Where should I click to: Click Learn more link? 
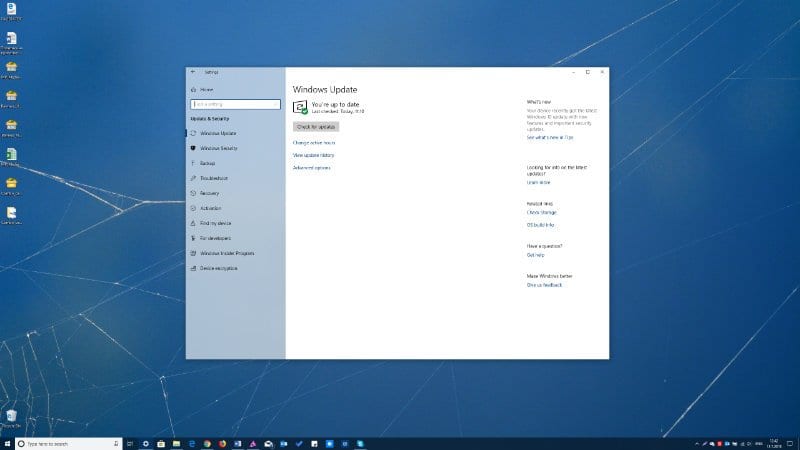[x=538, y=182]
